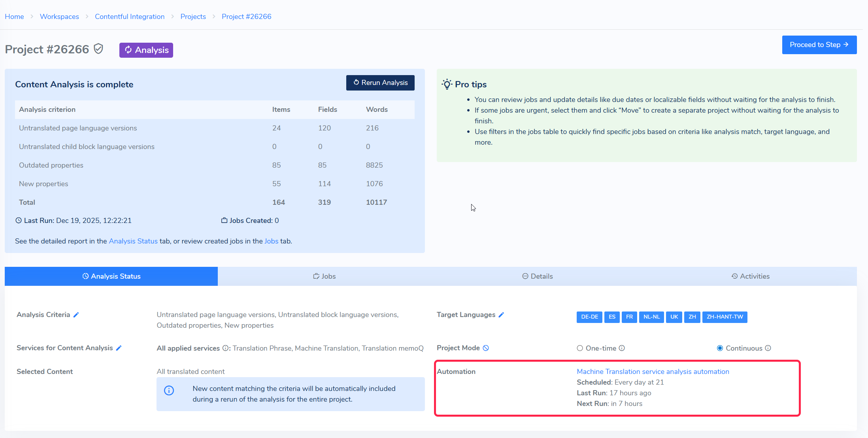The height and width of the screenshot is (438, 868).
Task: Click the Rerun Analysis button
Action: point(380,83)
